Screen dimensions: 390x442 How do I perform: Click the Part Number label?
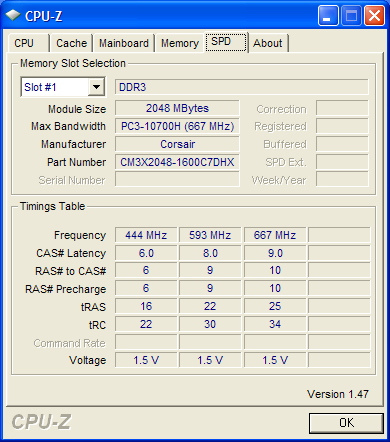point(76,162)
